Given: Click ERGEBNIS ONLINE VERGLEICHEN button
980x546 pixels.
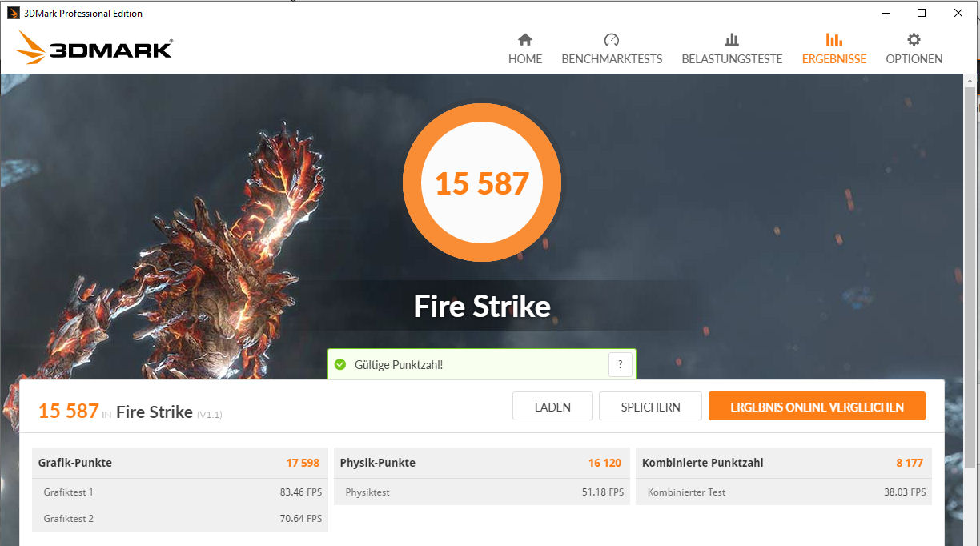Looking at the screenshot, I should [817, 407].
